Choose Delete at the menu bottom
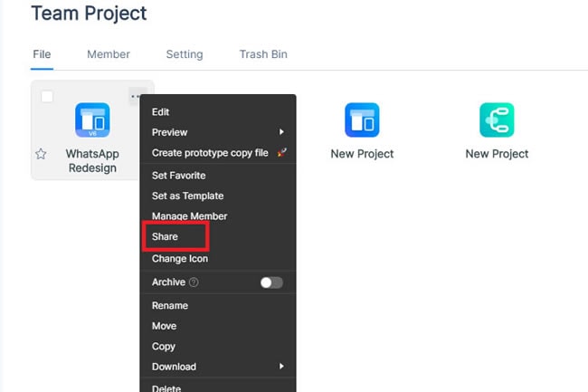 (218, 387)
